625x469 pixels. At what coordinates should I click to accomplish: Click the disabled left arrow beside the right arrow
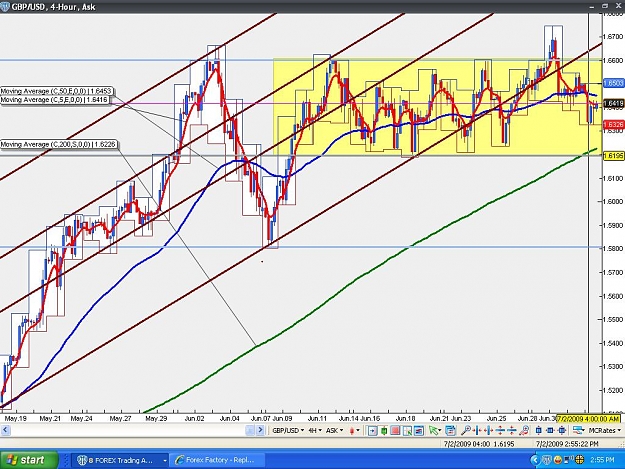[x=250, y=430]
